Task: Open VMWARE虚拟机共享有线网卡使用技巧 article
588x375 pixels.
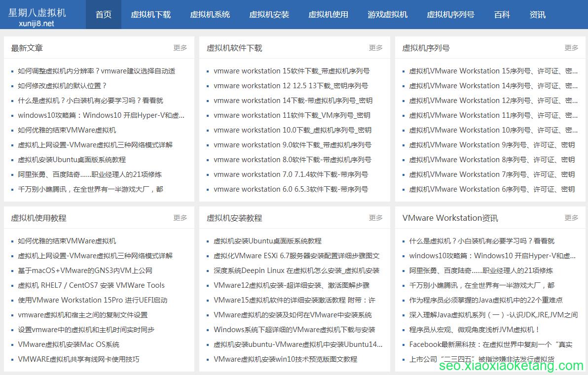Action: [x=78, y=359]
